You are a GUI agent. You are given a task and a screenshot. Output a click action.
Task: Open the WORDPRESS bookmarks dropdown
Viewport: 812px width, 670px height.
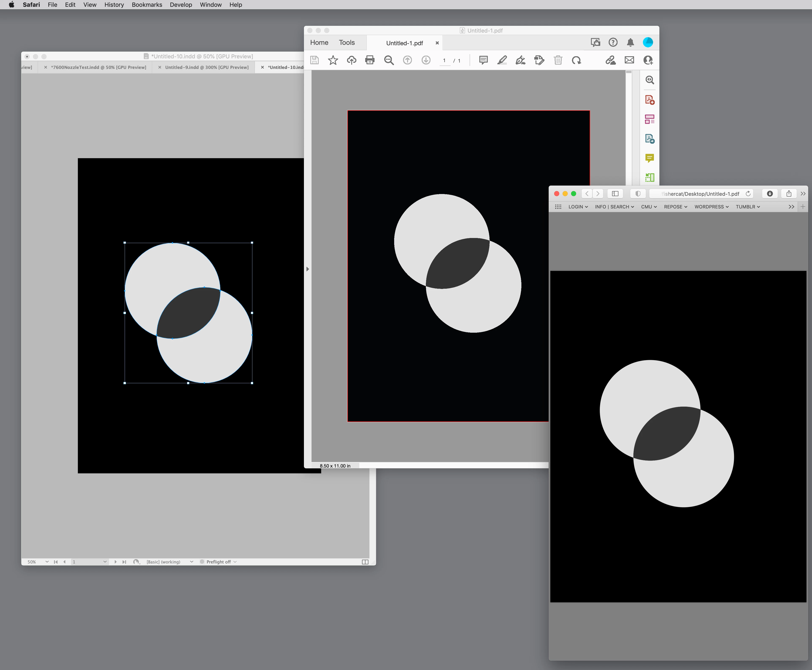[x=711, y=207]
